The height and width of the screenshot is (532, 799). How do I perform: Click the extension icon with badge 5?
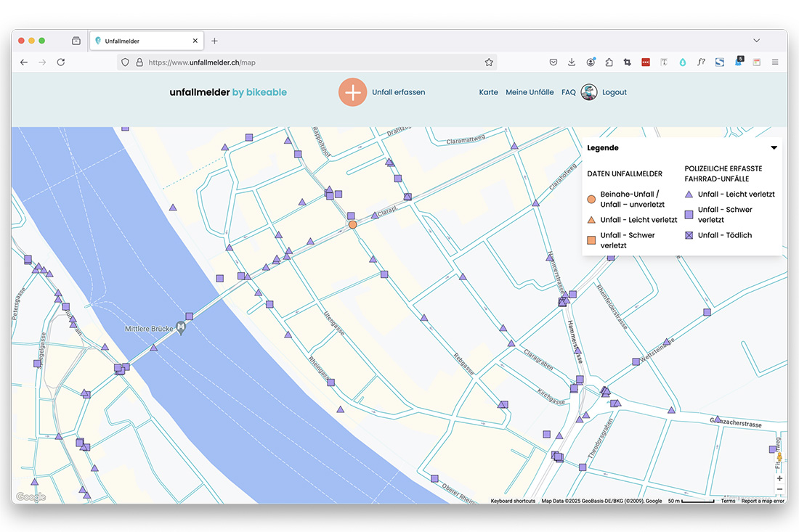[x=739, y=62]
